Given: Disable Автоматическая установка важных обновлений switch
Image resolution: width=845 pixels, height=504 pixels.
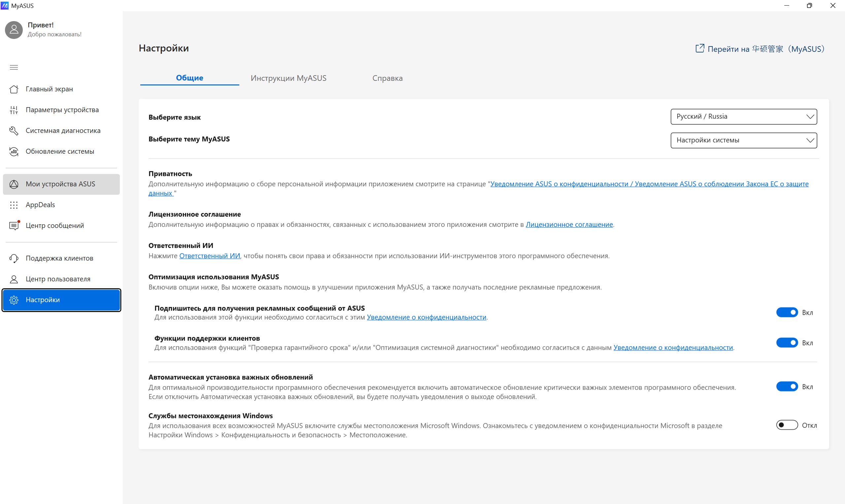Looking at the screenshot, I should point(787,387).
